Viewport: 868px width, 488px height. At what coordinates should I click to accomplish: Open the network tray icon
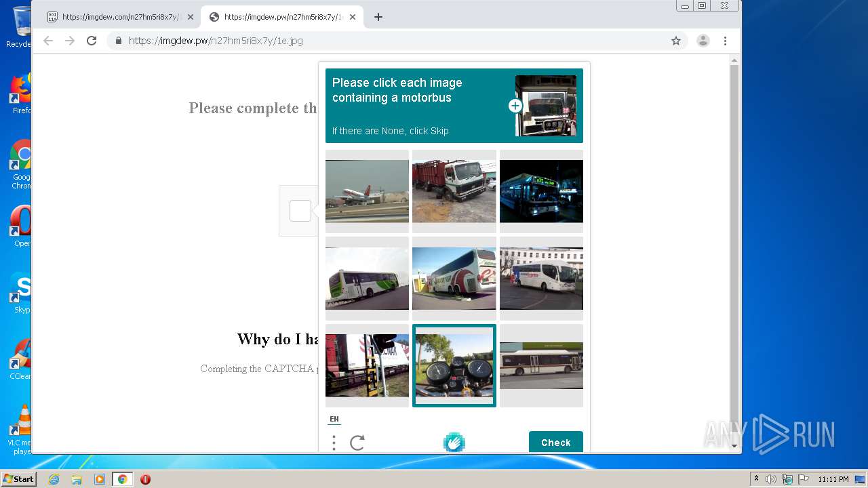pos(787,479)
